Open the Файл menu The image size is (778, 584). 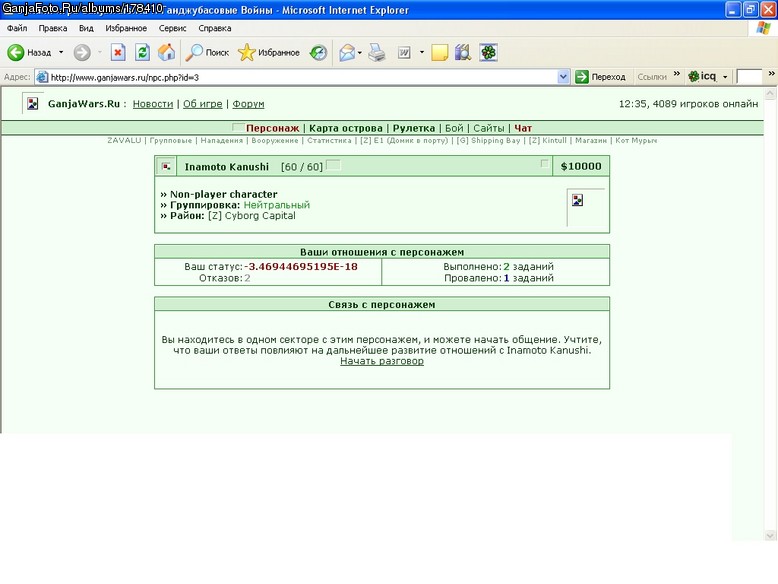[x=17, y=28]
